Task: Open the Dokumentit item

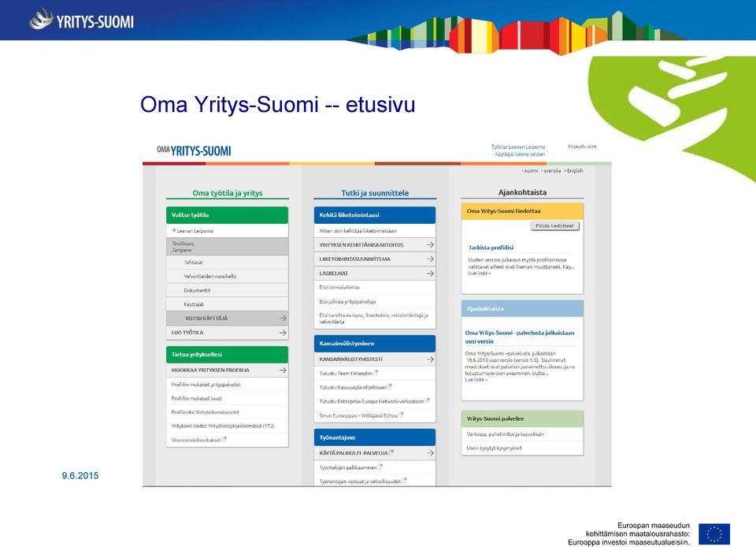Action: tap(227, 290)
